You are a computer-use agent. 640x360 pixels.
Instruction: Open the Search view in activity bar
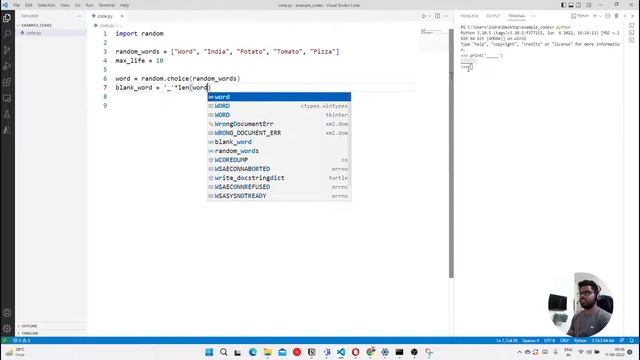7,34
